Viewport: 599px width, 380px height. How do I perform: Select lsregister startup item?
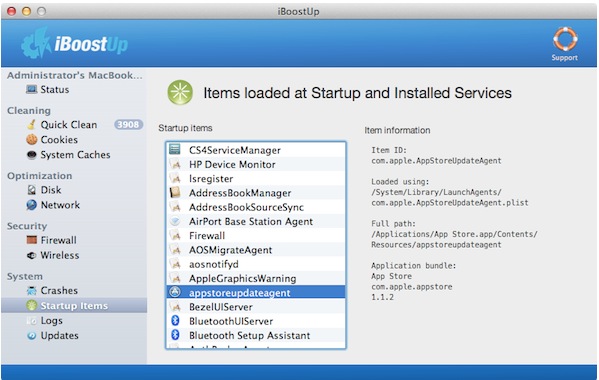256,178
